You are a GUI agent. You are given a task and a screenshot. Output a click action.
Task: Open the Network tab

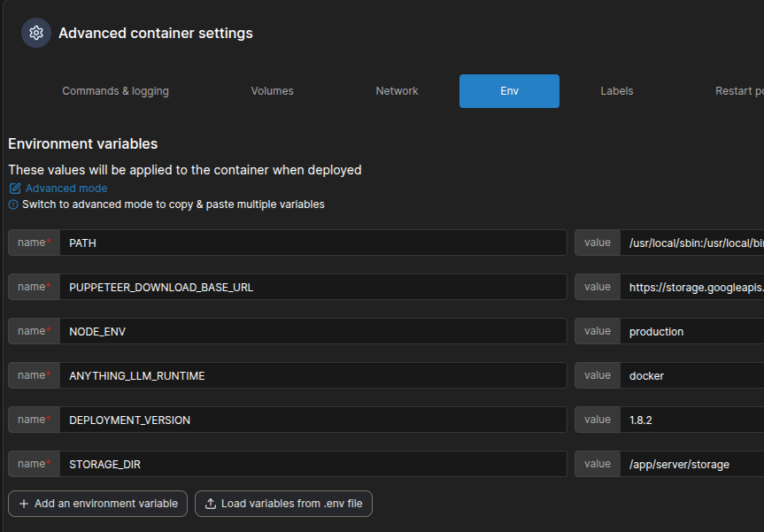click(397, 91)
